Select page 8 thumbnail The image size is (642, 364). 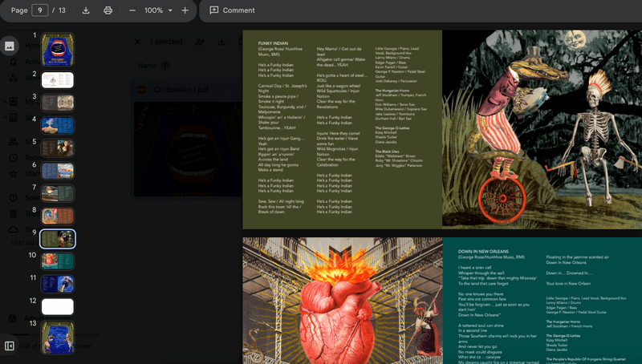pos(58,216)
